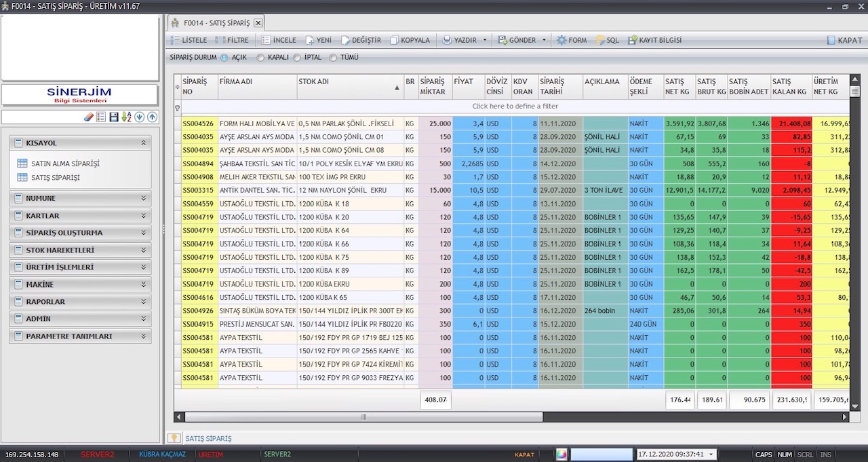Sort by the STOK ADI column header

tap(350, 87)
